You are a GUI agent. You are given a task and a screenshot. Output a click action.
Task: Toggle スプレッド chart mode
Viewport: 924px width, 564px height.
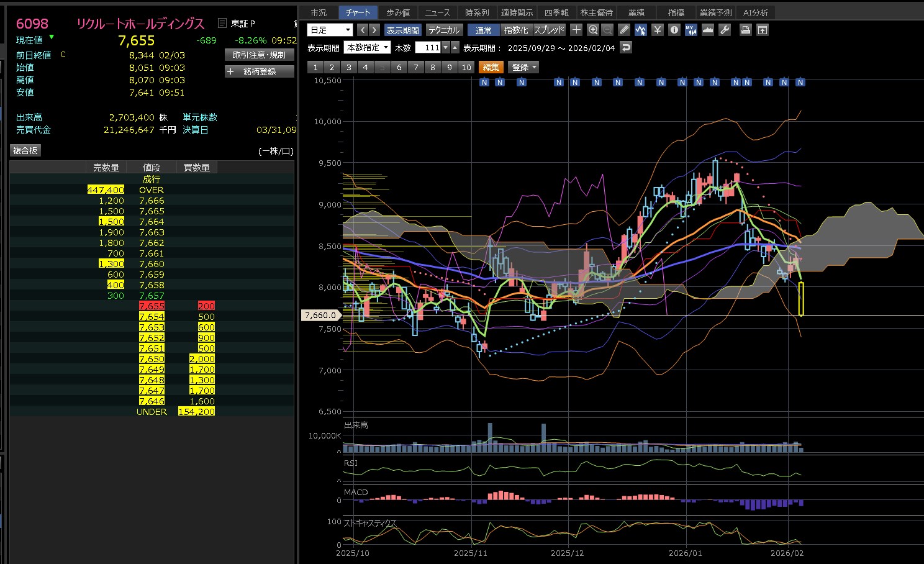[x=549, y=30]
